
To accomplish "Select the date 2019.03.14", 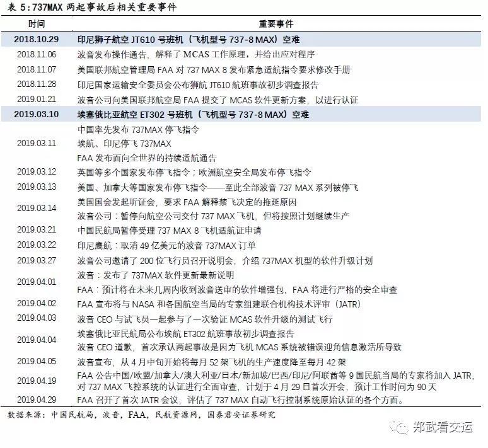I will click(37, 208).
